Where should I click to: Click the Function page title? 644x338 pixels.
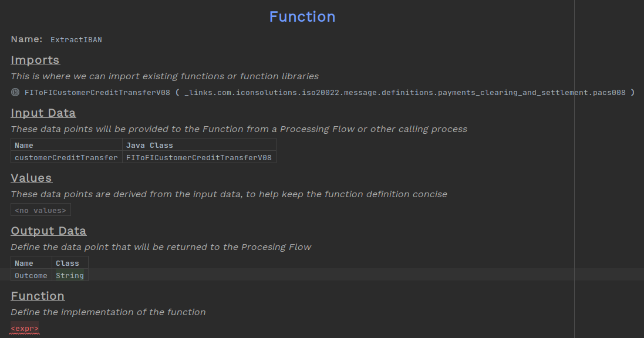click(302, 16)
